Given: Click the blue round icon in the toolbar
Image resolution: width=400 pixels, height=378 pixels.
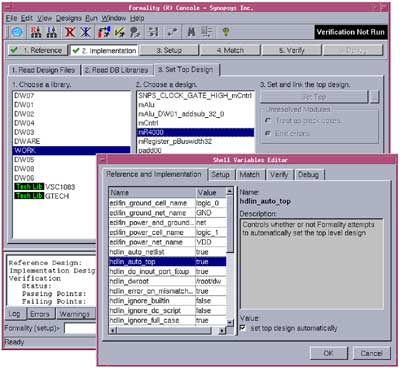Looking at the screenshot, I should pos(17,32).
